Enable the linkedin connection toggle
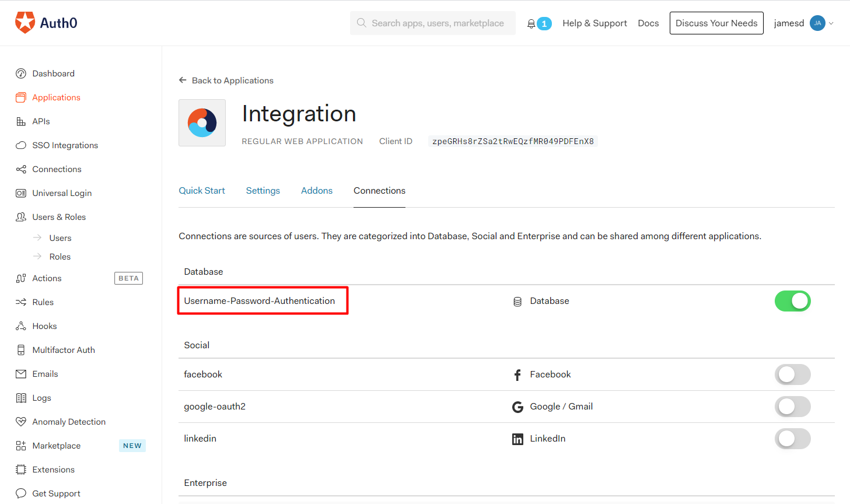850x504 pixels. [x=792, y=439]
